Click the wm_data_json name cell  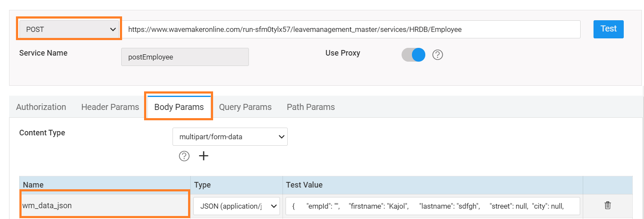[x=105, y=206]
